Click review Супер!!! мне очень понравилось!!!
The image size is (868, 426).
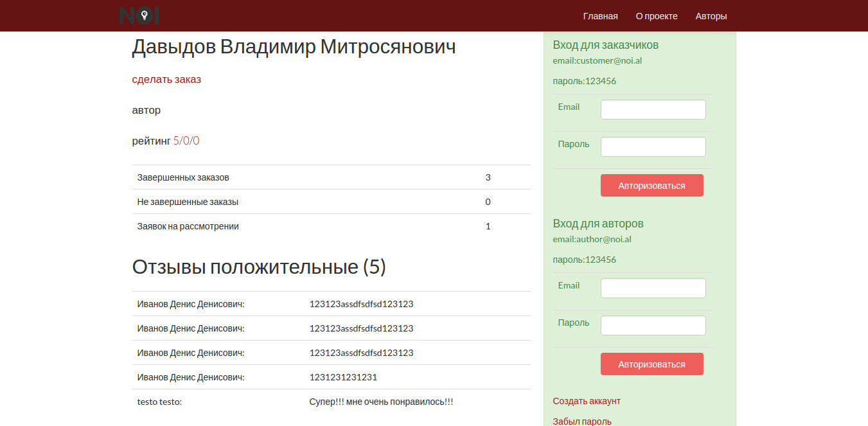(x=382, y=402)
